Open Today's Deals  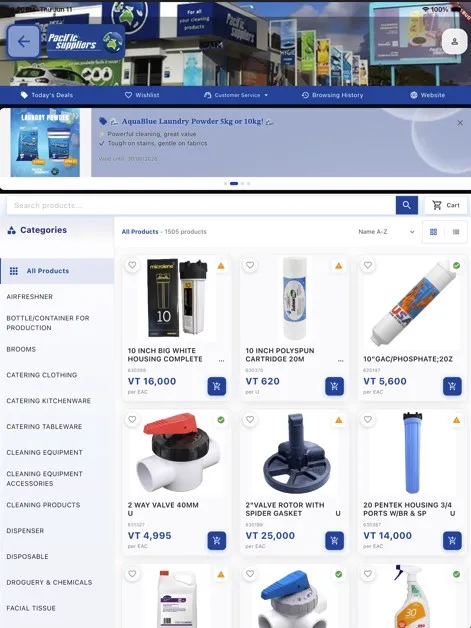[x=47, y=95]
